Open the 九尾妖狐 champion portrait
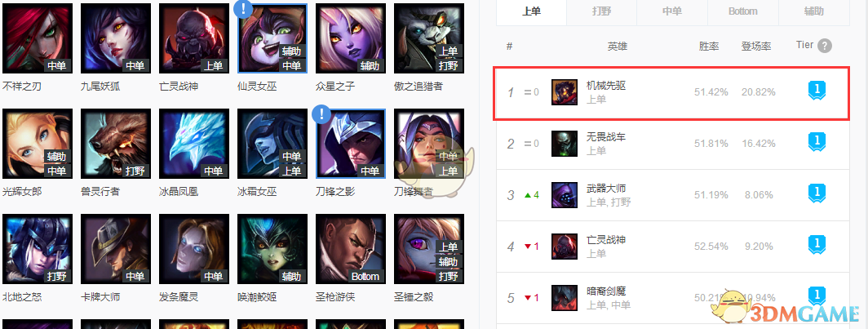868x329 pixels. [x=116, y=38]
